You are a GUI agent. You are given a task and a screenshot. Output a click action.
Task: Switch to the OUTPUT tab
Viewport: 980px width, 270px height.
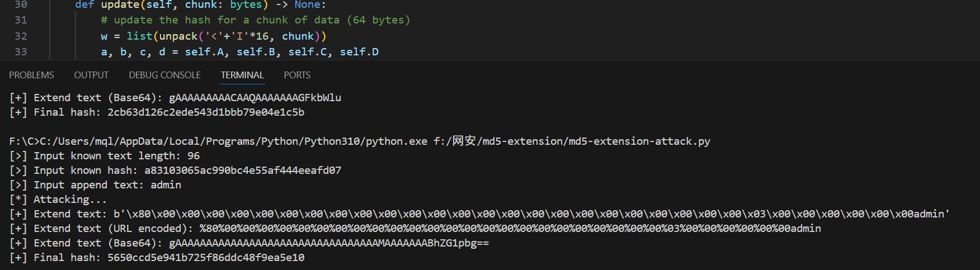point(91,75)
